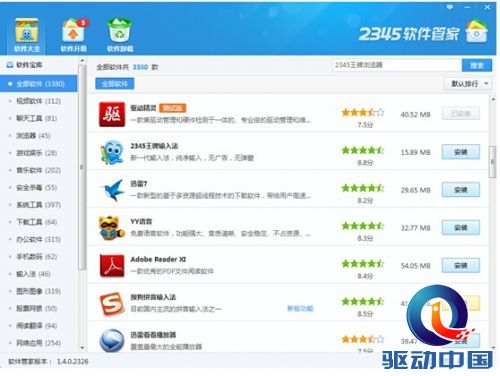The image size is (500, 376).
Task: Click the blue 搜索 search button
Action: point(477,65)
